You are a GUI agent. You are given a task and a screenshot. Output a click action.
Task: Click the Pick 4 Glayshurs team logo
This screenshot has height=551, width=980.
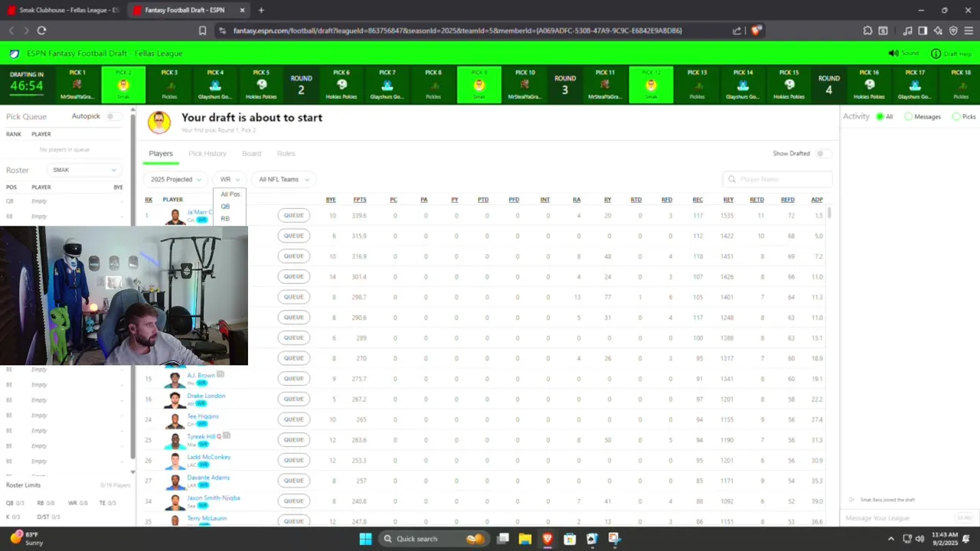(215, 85)
